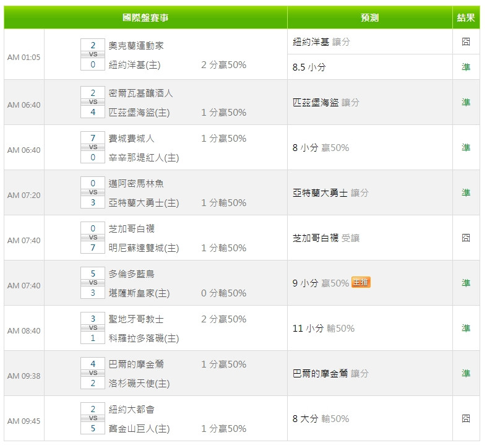Click team name 科羅拉多落磯(主)
487x448 pixels.
pyautogui.click(x=144, y=338)
